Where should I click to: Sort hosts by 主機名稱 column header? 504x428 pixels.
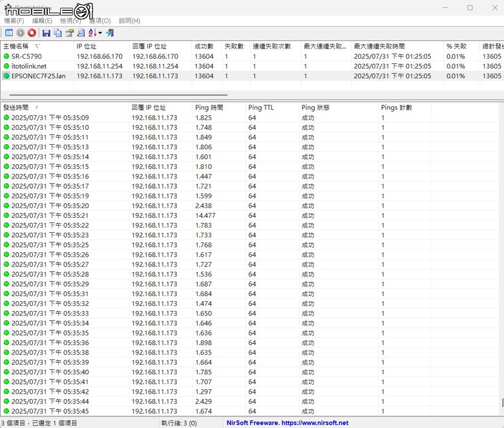[x=37, y=47]
